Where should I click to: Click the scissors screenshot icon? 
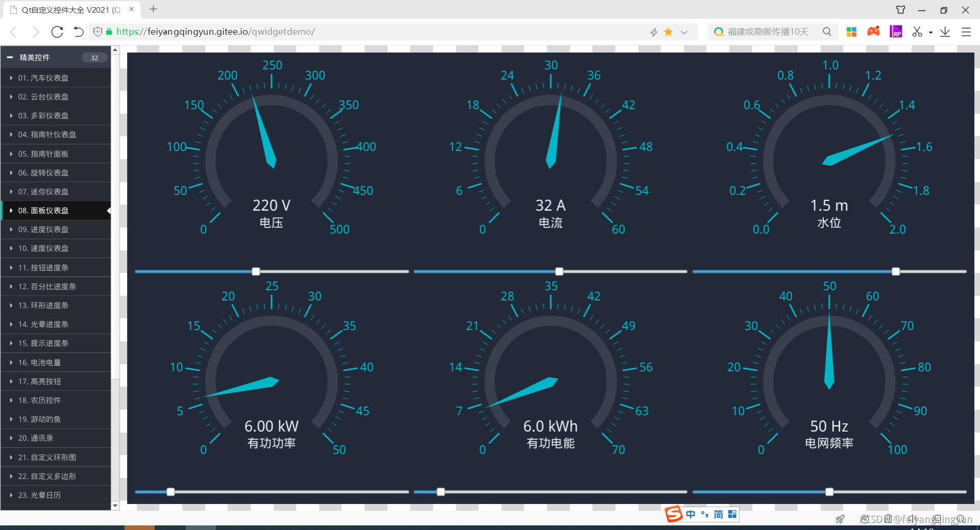(917, 32)
